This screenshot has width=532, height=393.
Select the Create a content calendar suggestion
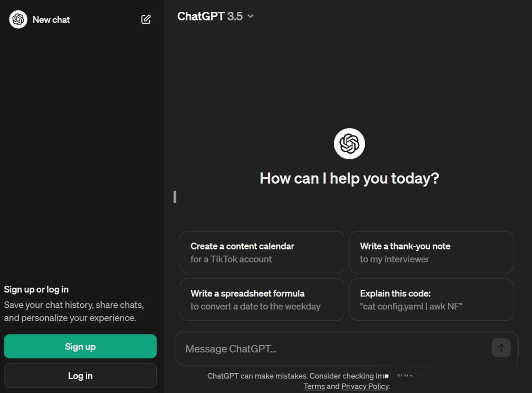(x=262, y=252)
